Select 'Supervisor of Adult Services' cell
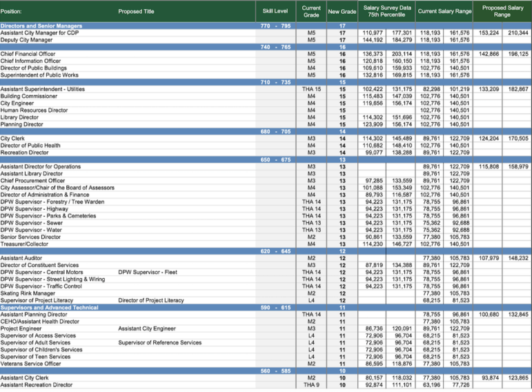The width and height of the screenshot is (532, 392). [x=35, y=343]
